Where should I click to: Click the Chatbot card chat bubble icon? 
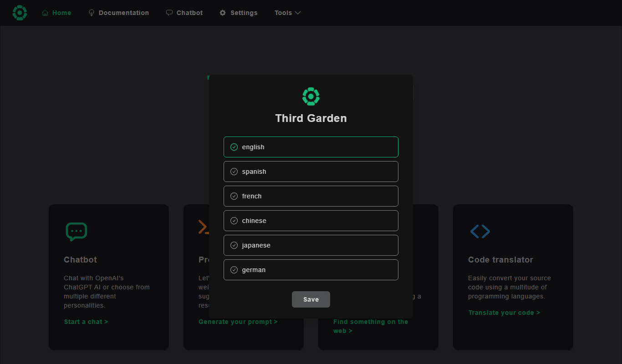76,232
